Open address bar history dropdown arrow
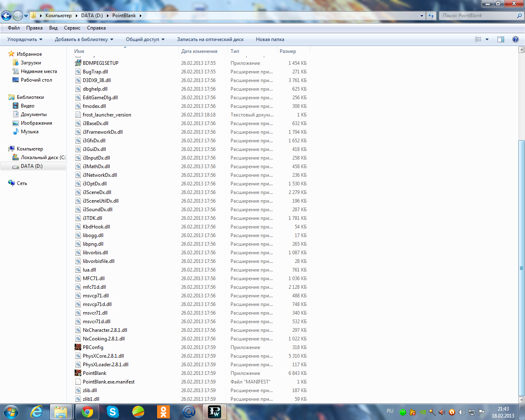Viewport: 525px width, 420px height. pos(422,16)
